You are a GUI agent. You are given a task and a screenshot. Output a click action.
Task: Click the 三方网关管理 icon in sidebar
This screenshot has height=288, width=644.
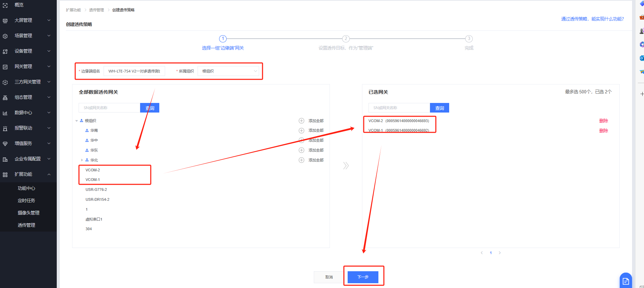pos(5,82)
